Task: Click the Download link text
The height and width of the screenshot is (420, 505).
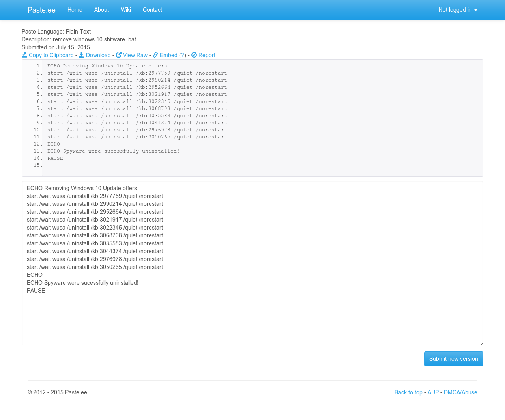Action: (98, 55)
